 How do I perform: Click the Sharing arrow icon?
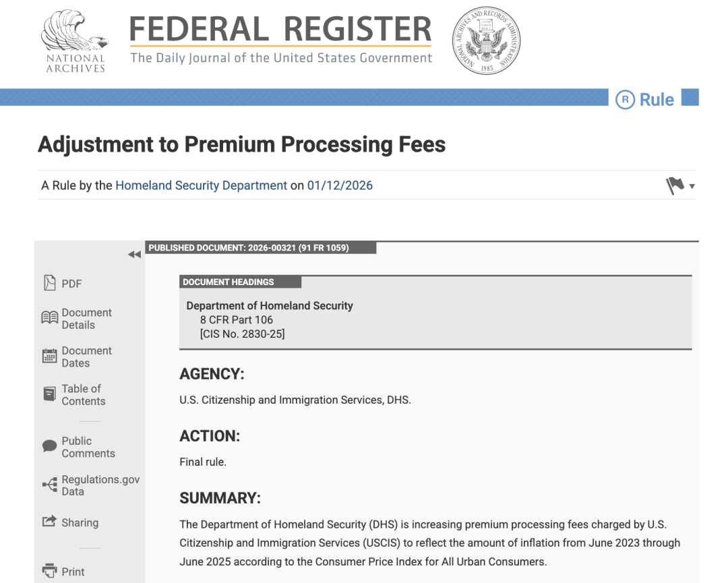tap(50, 522)
